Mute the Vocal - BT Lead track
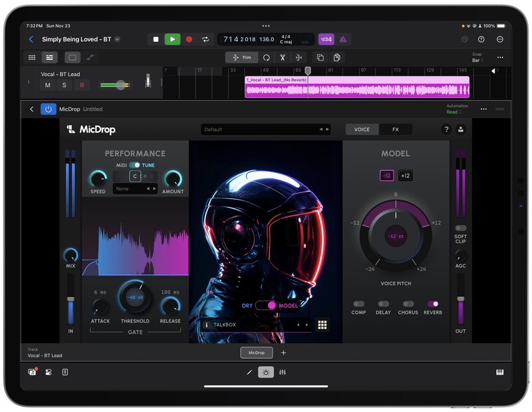Screen dimensions: 532x412 (x=48, y=85)
